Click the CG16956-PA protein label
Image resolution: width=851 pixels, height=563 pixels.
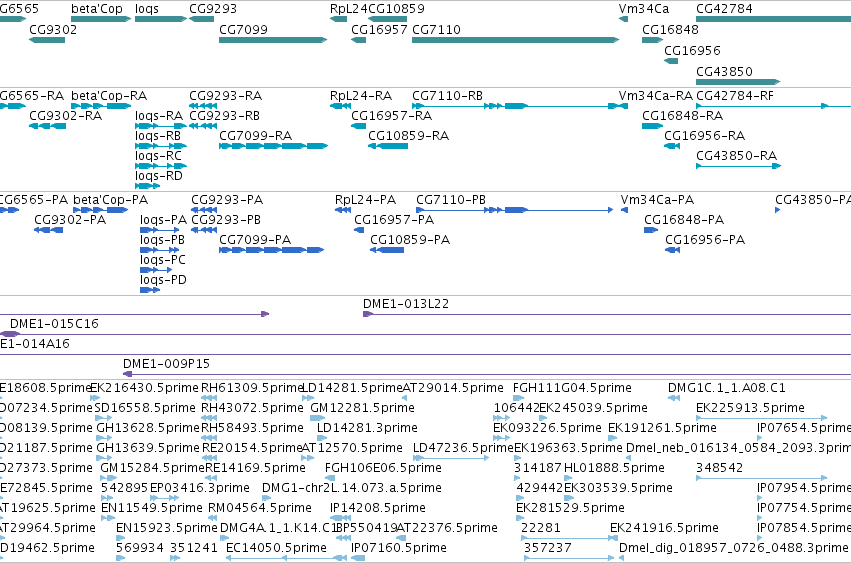click(x=705, y=240)
